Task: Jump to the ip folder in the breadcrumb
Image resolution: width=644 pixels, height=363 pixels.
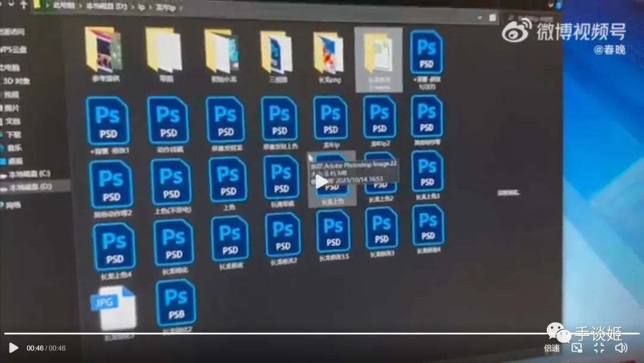Action: tap(141, 7)
